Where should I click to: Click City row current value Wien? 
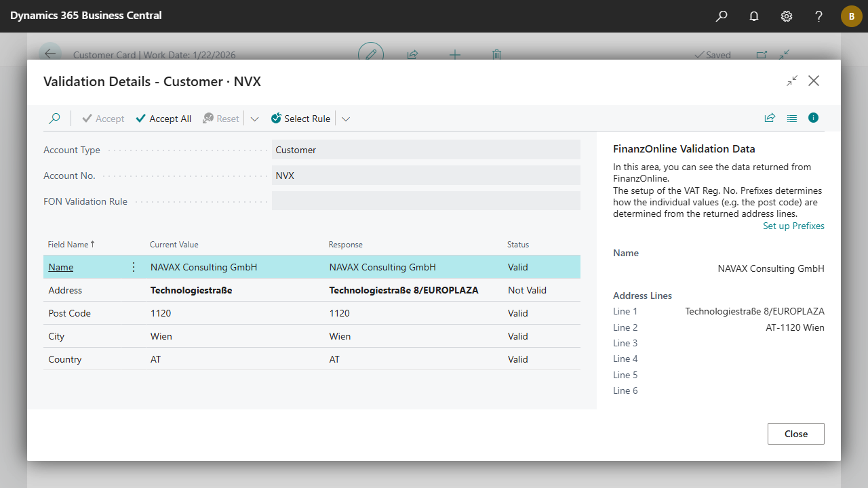tap(161, 336)
